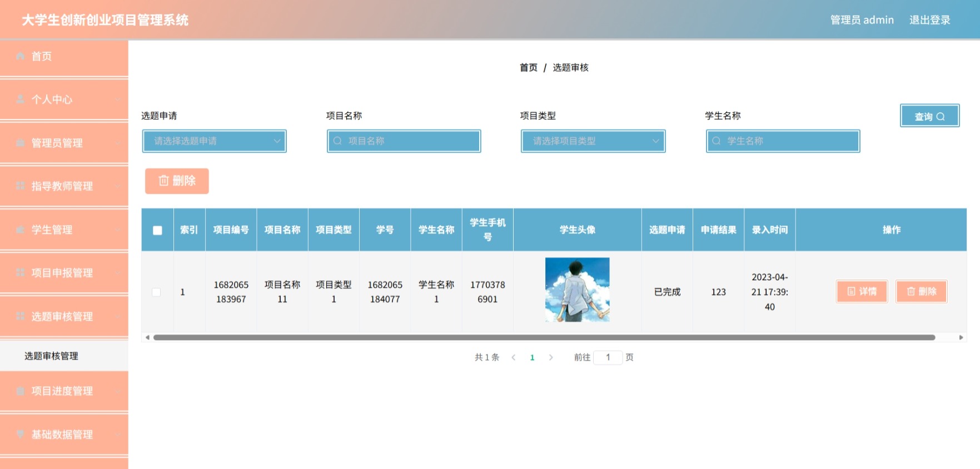Screen dimensions: 980x469
Task: Click the 已完成 status cell
Action: point(668,292)
